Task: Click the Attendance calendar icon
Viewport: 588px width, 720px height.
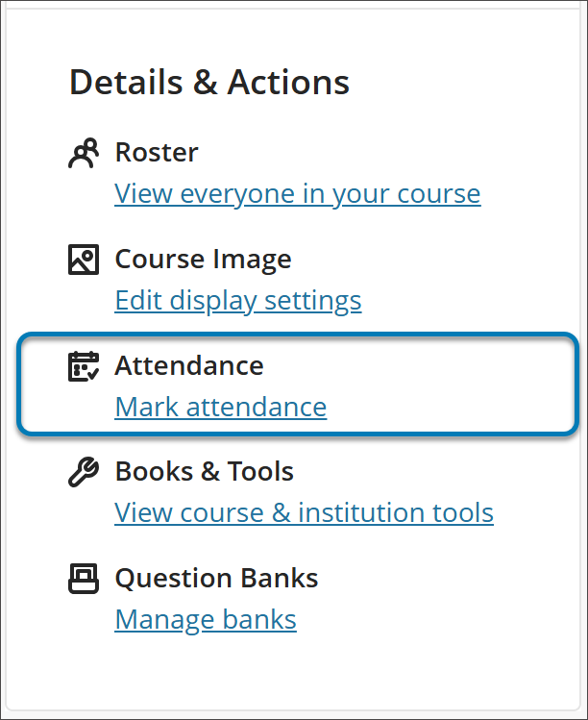Action: (x=84, y=366)
